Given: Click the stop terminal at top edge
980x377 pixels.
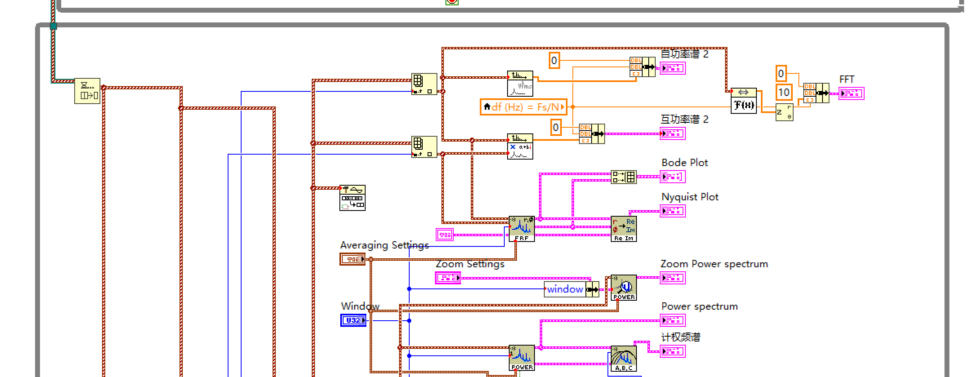Looking at the screenshot, I should click(x=452, y=2).
